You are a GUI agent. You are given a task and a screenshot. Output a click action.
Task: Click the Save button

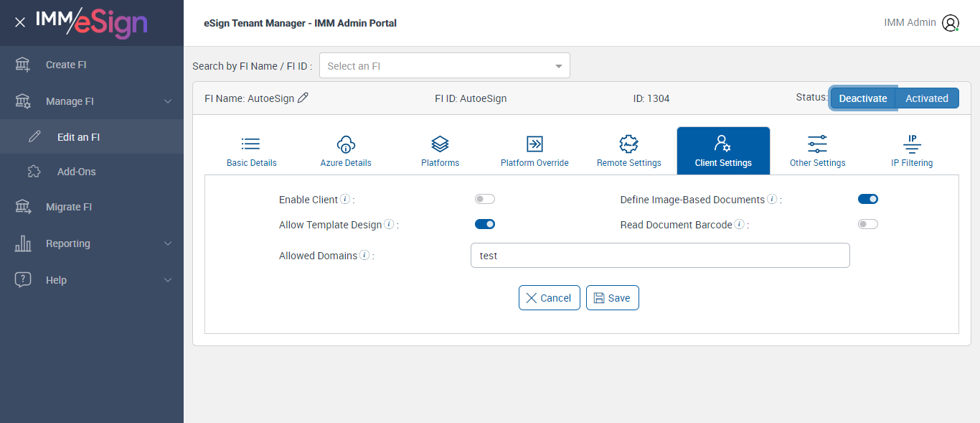(x=613, y=298)
